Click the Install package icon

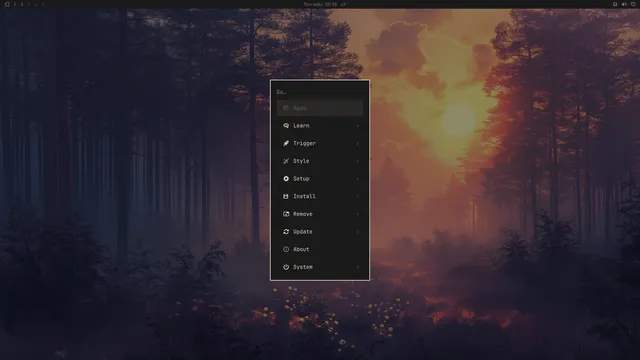pyautogui.click(x=286, y=196)
